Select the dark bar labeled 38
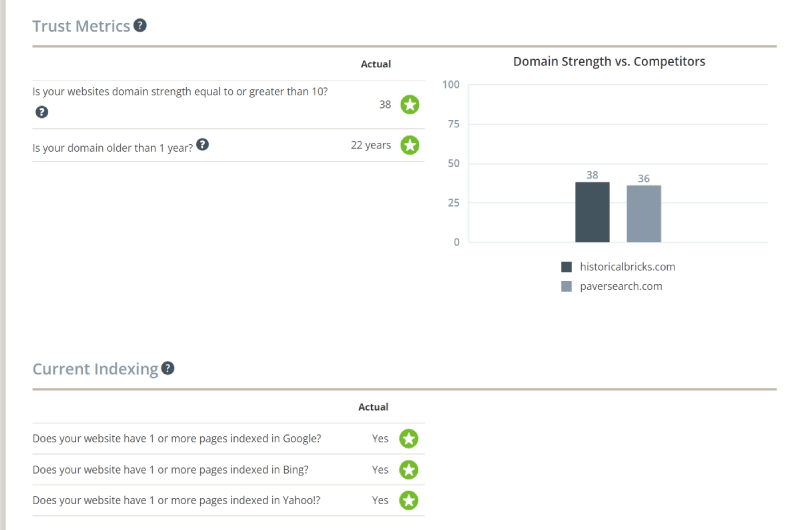The width and height of the screenshot is (800, 530). [592, 212]
